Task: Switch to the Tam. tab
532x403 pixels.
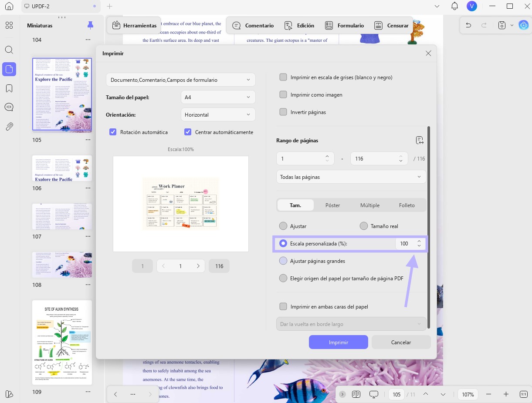Action: pos(295,205)
